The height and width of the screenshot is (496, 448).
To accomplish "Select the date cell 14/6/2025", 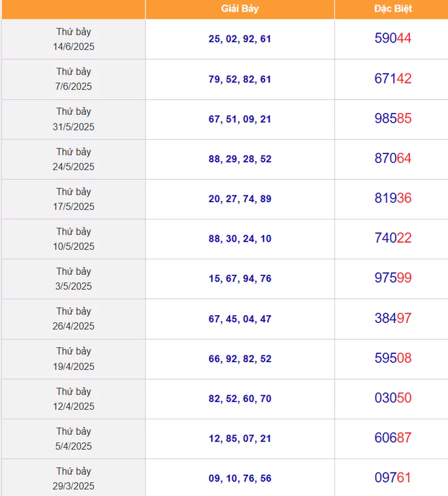I will click(73, 39).
